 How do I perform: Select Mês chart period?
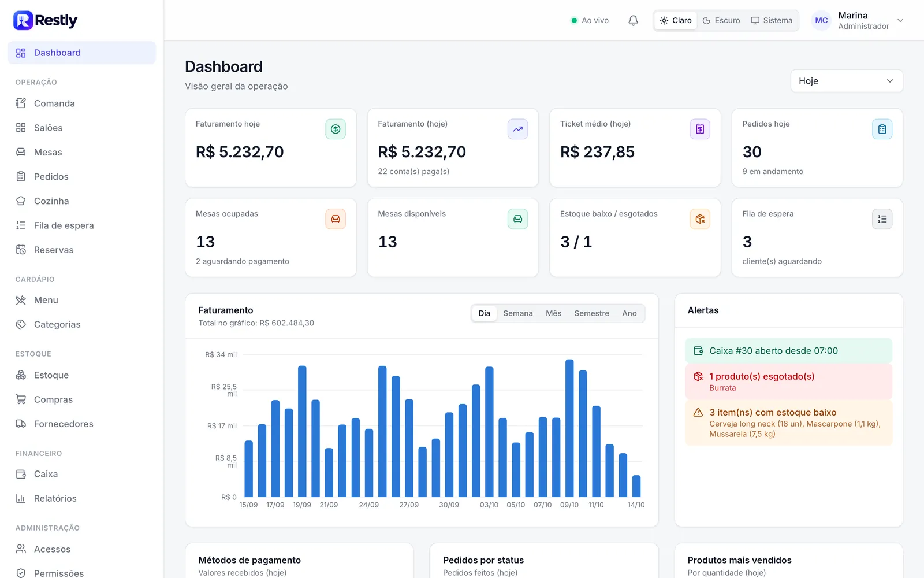point(553,313)
